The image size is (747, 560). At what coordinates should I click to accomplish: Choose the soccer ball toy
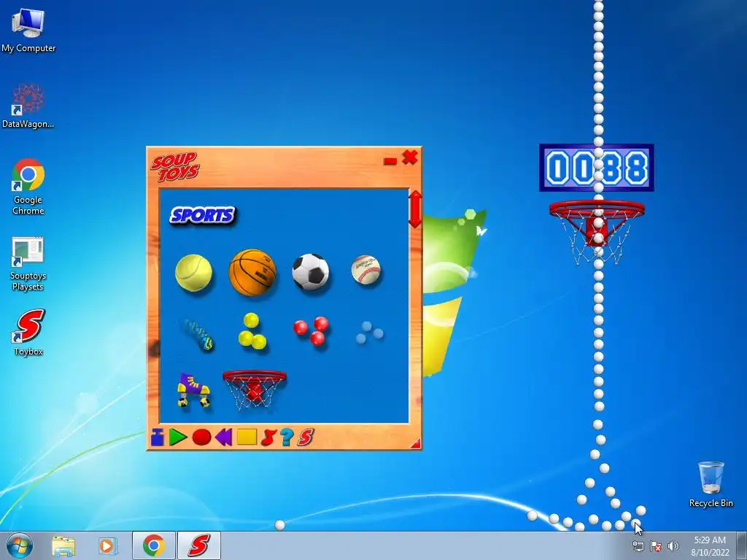click(x=311, y=272)
